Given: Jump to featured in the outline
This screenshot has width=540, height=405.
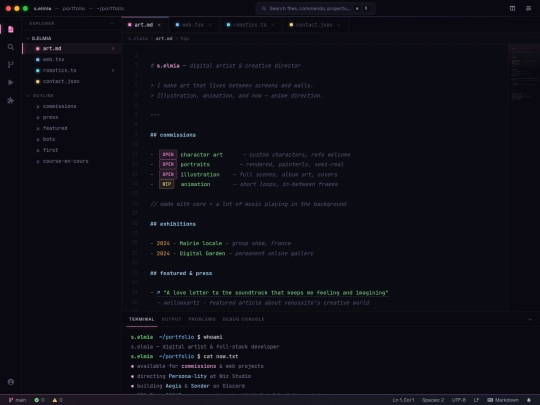Looking at the screenshot, I should 55,128.
